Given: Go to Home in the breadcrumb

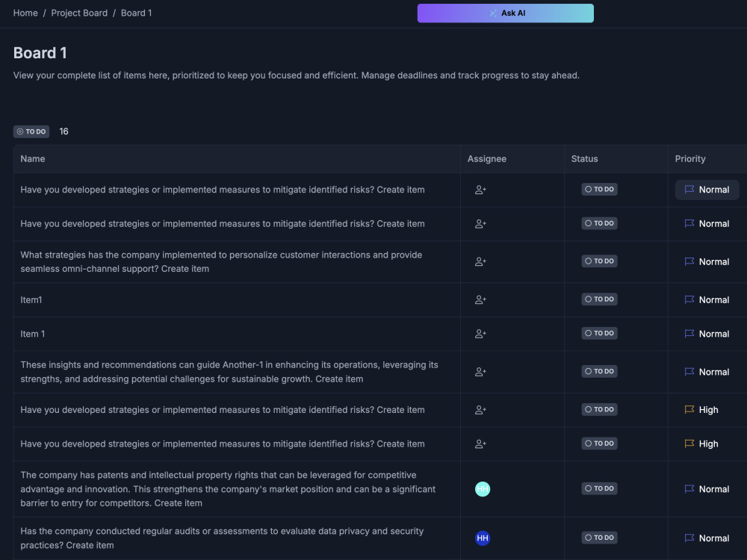Looking at the screenshot, I should coord(25,13).
